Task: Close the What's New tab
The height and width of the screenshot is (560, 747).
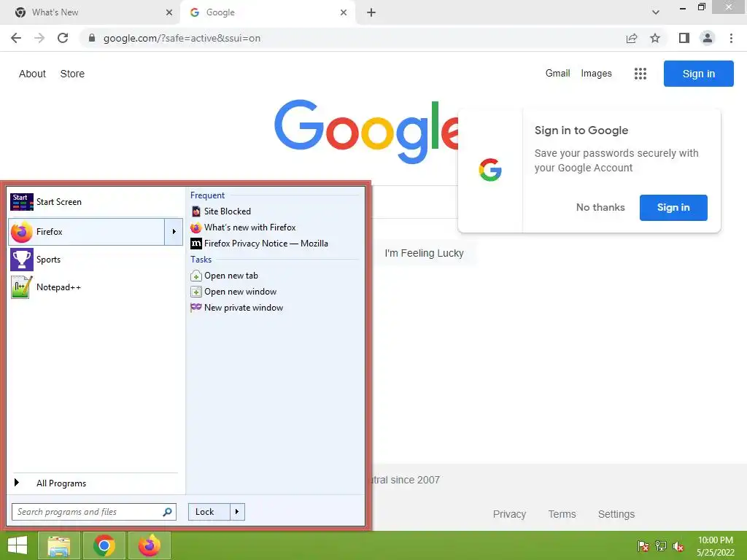Action: (169, 12)
